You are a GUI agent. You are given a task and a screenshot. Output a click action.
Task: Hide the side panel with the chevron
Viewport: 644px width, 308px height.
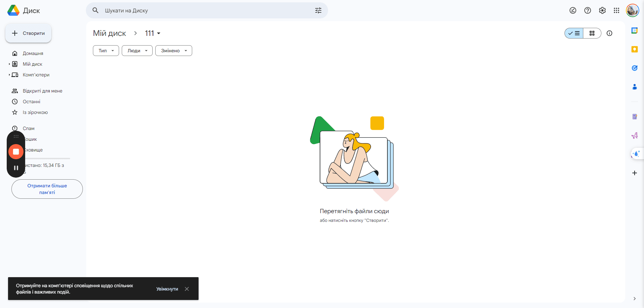[x=635, y=299]
